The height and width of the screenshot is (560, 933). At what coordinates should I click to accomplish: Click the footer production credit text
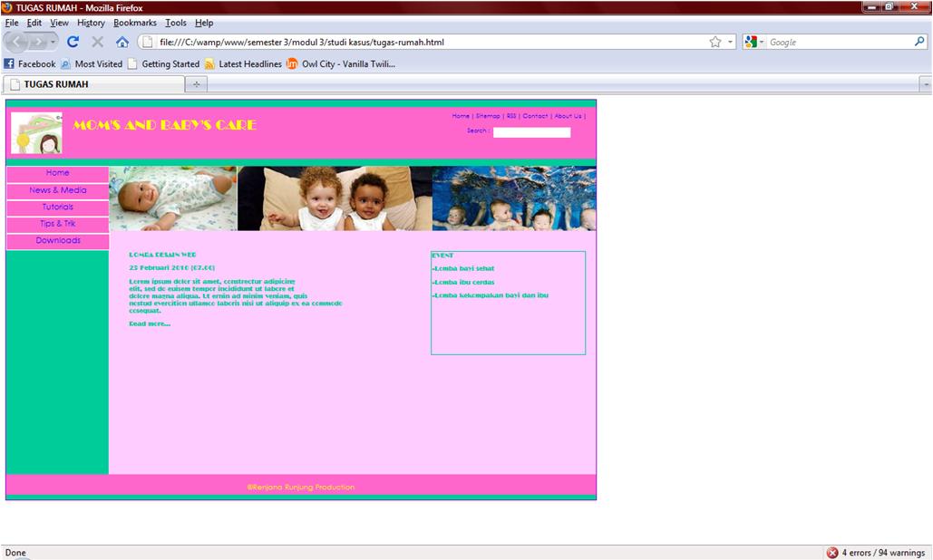tap(300, 487)
